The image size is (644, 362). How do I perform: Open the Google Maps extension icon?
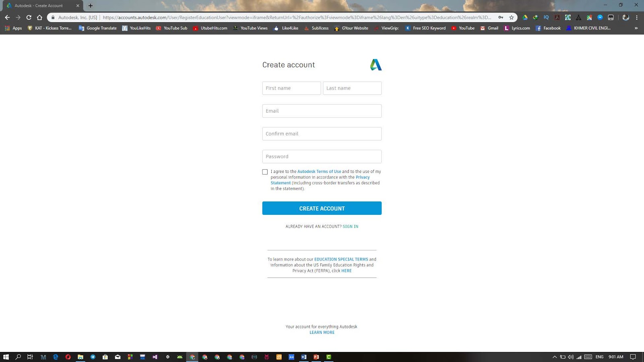point(589,17)
